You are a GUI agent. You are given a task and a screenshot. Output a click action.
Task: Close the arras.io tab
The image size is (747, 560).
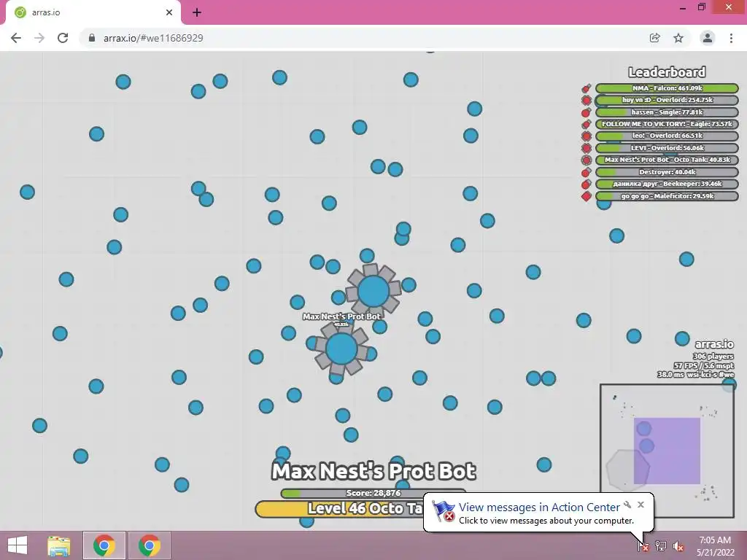[x=169, y=12]
